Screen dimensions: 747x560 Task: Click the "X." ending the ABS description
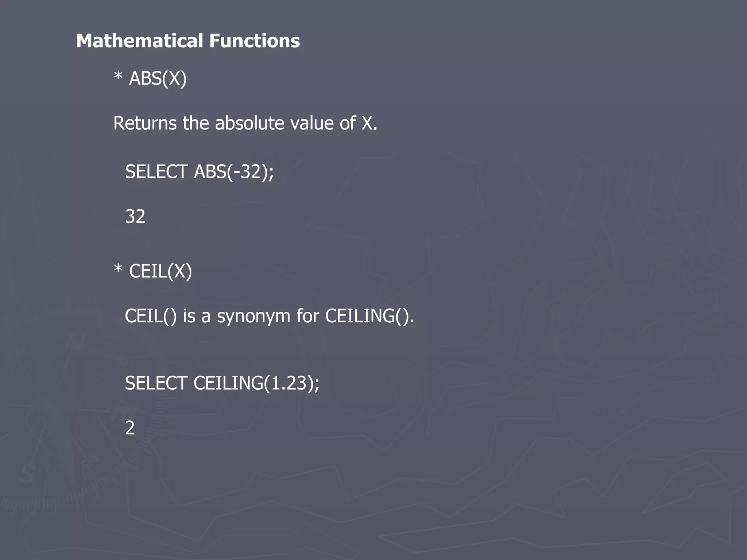click(369, 123)
